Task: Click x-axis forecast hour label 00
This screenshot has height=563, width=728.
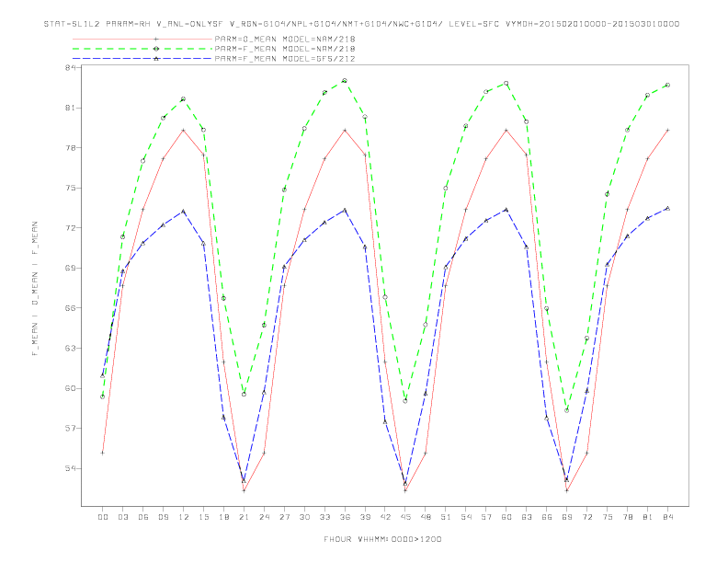Action: [x=103, y=517]
